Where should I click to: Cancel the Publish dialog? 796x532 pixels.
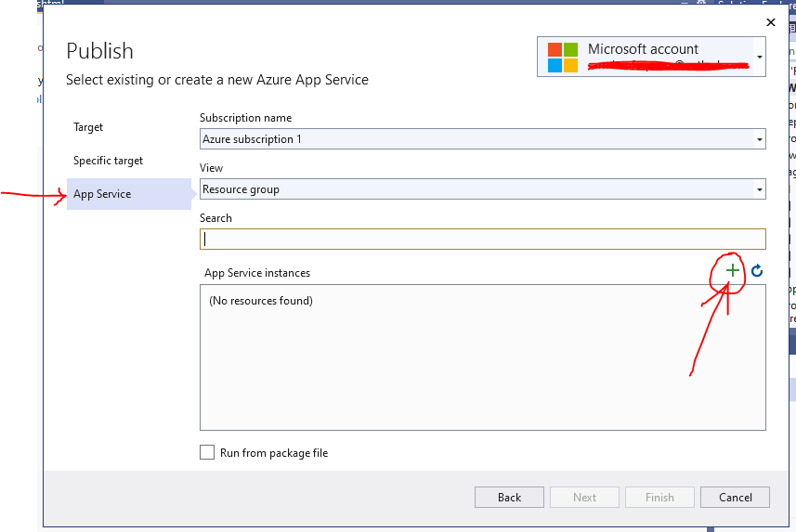pos(735,498)
